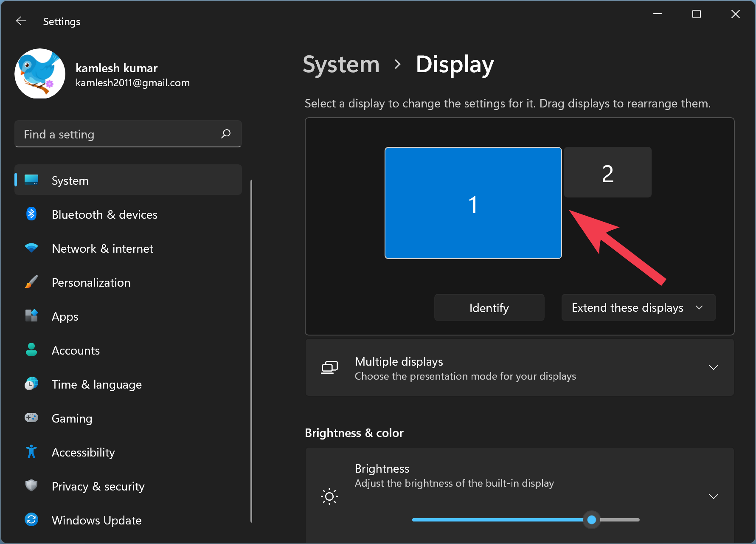Screen dimensions: 756x544
Task: Click the kamlesh2011@gmail.com email text
Action: coord(132,83)
